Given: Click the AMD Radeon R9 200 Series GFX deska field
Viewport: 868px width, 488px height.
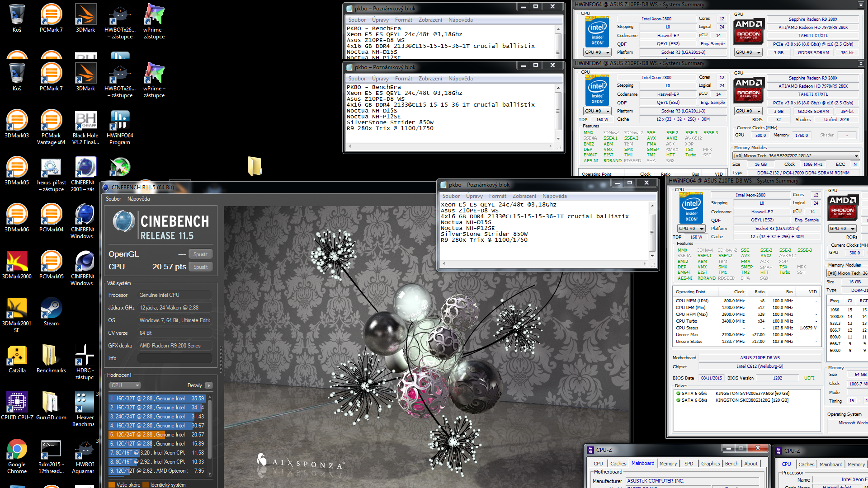Looking at the screenshot, I should (x=175, y=346).
